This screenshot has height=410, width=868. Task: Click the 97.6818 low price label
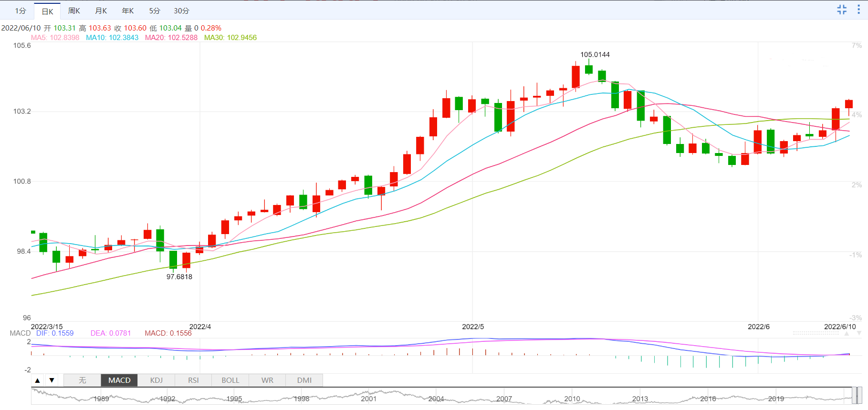click(x=179, y=277)
